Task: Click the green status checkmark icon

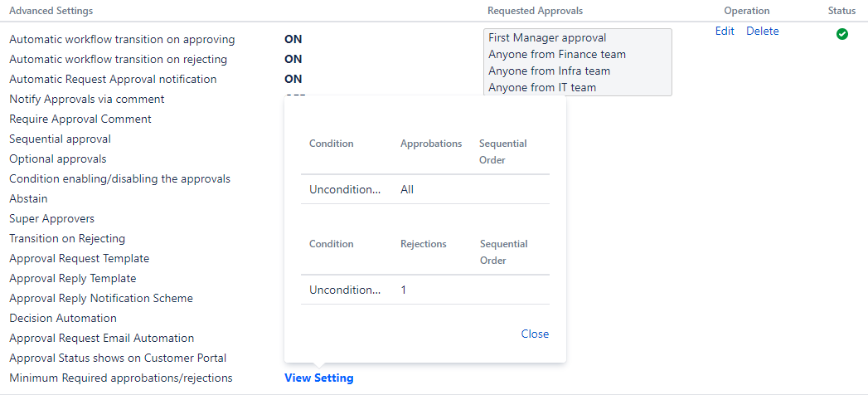Action: click(842, 34)
